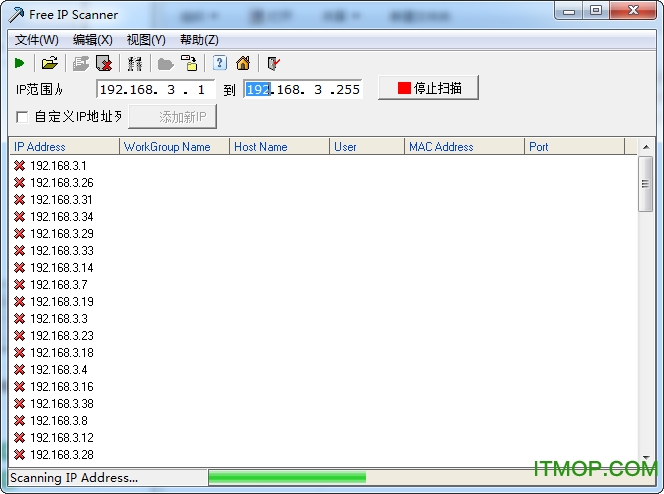Open the 帮助(Z) menu
Image resolution: width=664 pixels, height=494 pixels.
[x=199, y=40]
